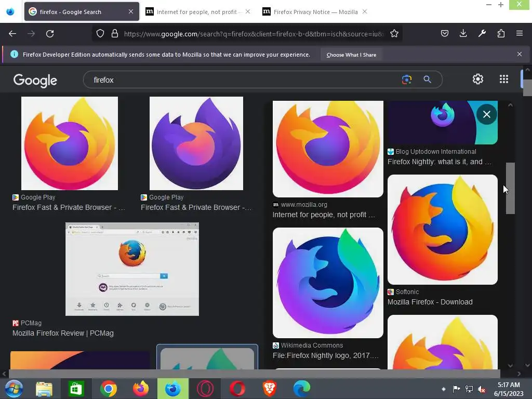Dismiss the data sharing notification bar

click(x=520, y=54)
